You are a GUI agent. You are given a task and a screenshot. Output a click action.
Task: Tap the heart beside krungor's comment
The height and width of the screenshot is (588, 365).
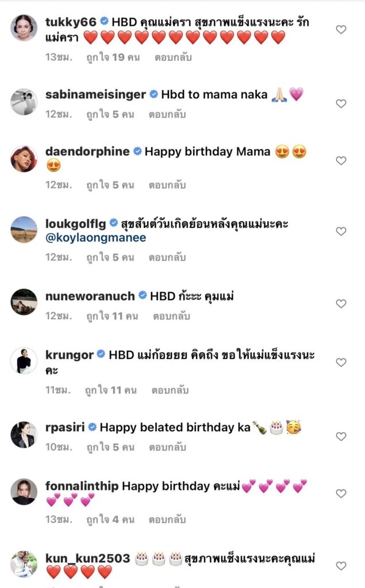(x=341, y=362)
